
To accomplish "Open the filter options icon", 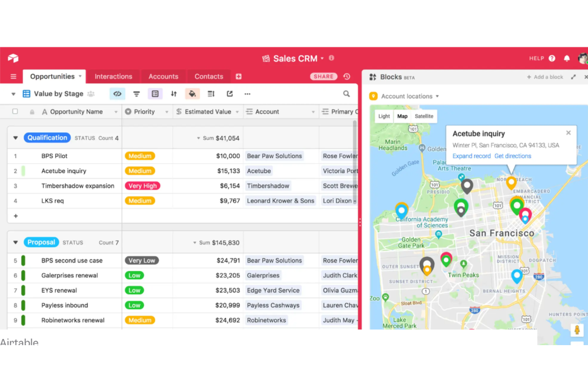I will click(x=136, y=94).
